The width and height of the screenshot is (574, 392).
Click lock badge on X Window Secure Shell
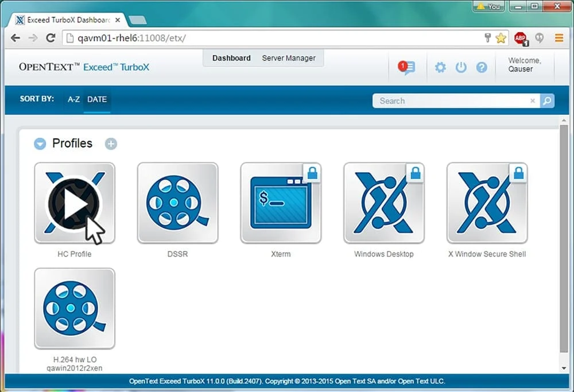pos(518,173)
